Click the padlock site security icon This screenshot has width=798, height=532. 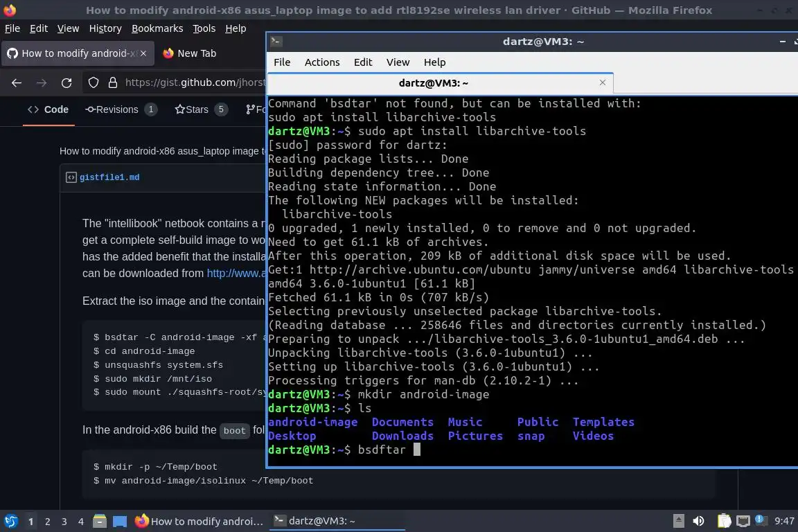pyautogui.click(x=113, y=82)
